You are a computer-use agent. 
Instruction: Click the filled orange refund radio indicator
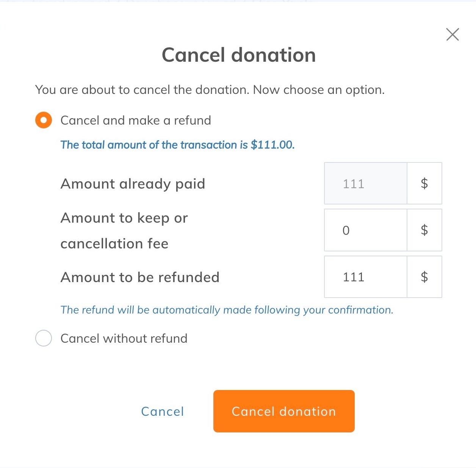click(x=44, y=120)
